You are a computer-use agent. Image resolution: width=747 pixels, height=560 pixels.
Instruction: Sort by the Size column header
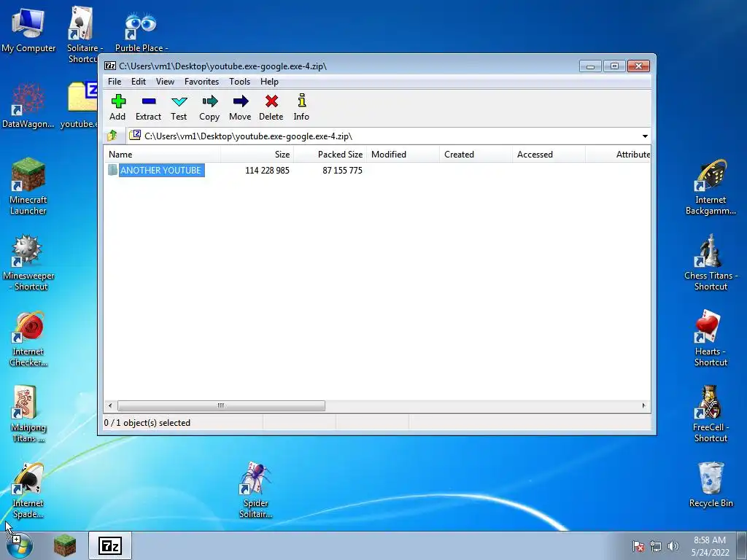258,155
